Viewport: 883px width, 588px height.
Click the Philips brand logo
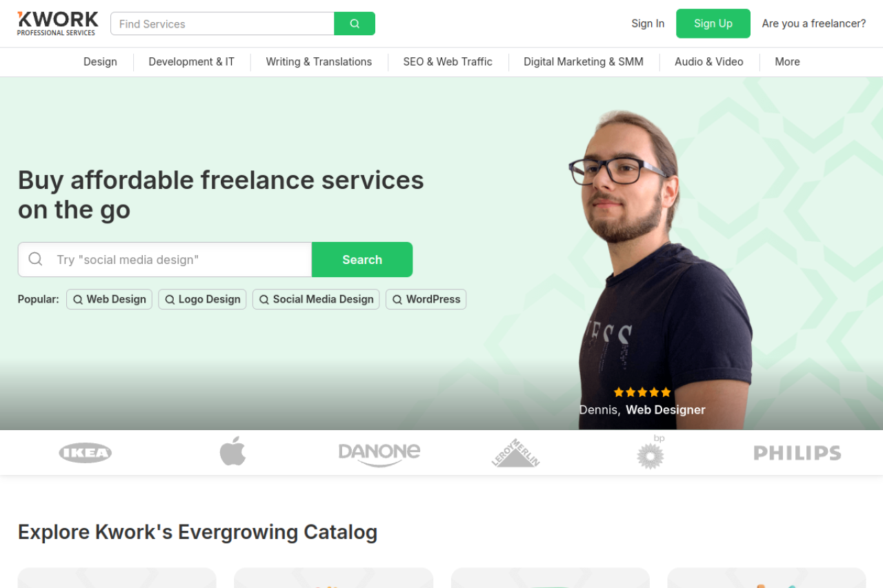(x=797, y=453)
